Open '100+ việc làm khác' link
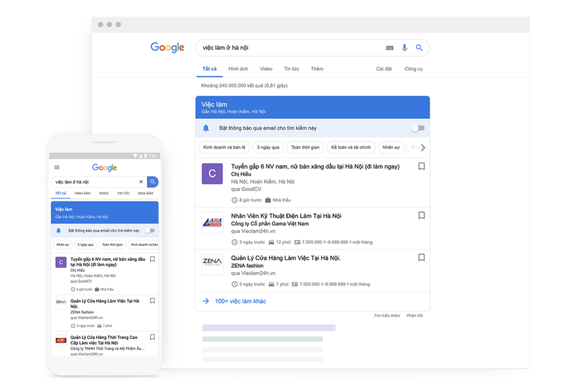Screen dimensions: 586x383 240,301
